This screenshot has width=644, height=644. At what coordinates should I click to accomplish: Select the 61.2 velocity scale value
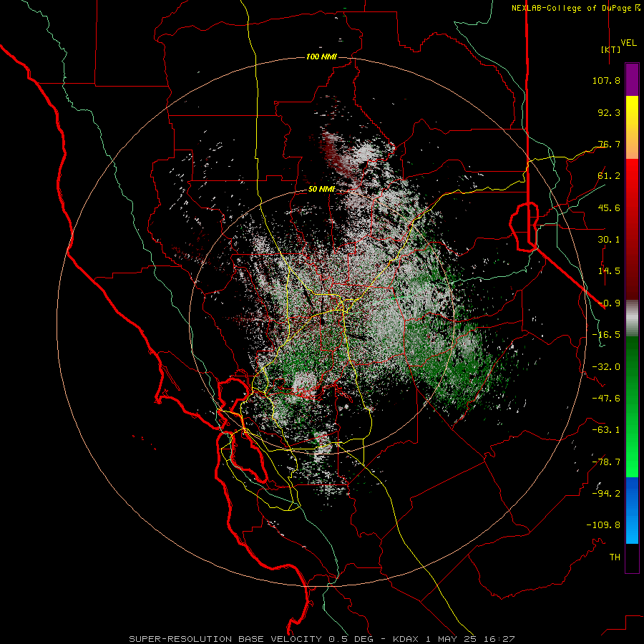coord(609,176)
